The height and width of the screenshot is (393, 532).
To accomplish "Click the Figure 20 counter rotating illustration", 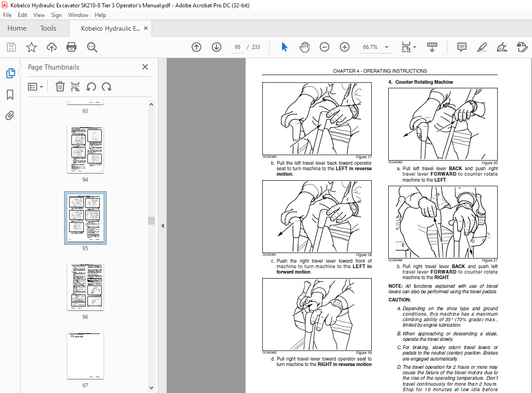I will click(x=443, y=124).
